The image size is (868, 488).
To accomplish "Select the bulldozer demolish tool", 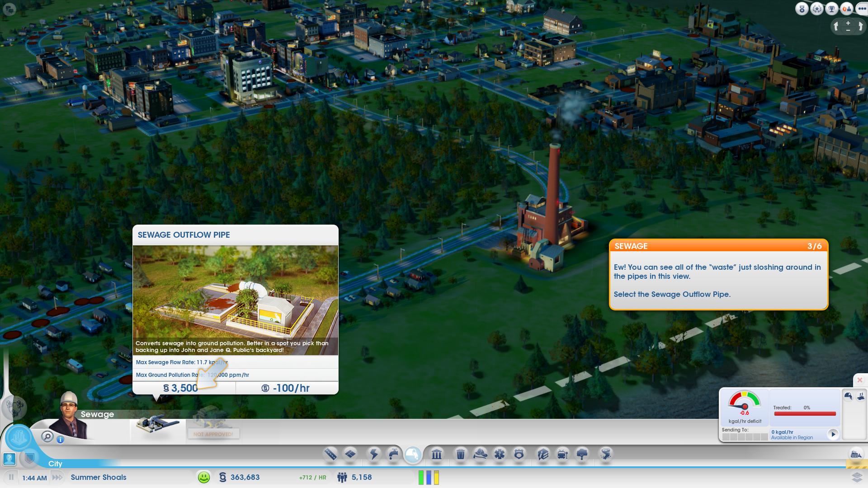I will click(856, 454).
